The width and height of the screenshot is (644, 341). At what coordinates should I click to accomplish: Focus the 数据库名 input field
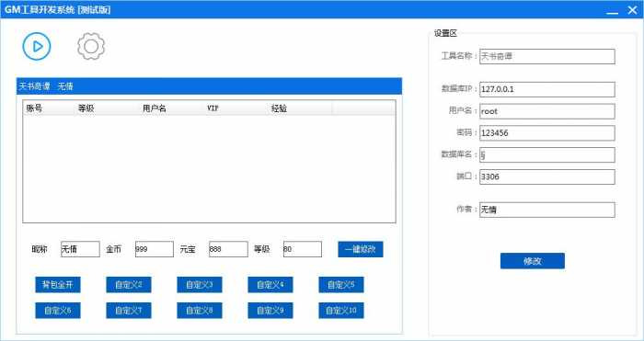tap(547, 155)
